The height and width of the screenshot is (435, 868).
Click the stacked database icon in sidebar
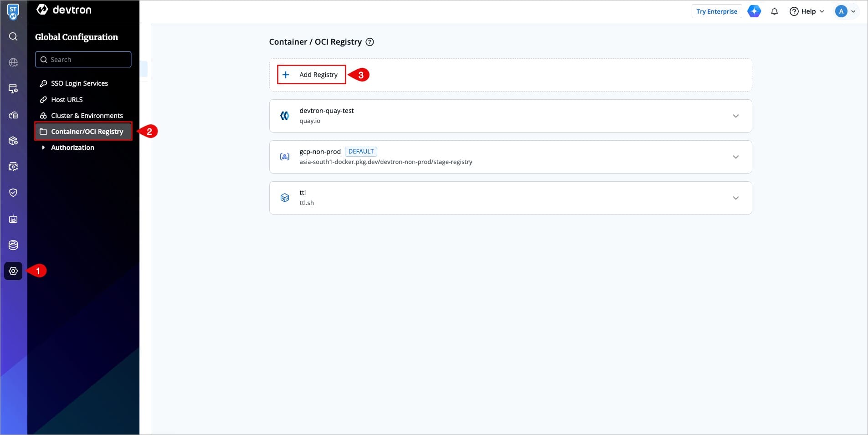(13, 245)
